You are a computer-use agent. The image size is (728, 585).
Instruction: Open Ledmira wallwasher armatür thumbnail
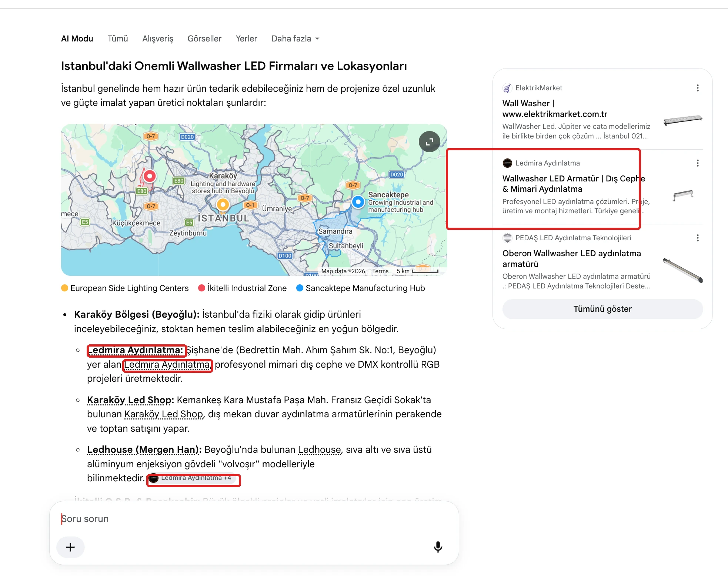pyautogui.click(x=683, y=195)
